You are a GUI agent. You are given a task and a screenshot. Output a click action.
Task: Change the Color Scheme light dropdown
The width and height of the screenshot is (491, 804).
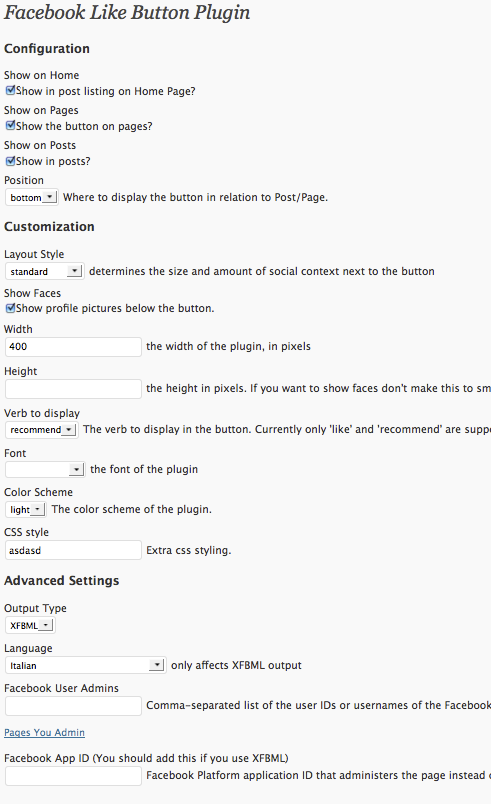point(26,510)
